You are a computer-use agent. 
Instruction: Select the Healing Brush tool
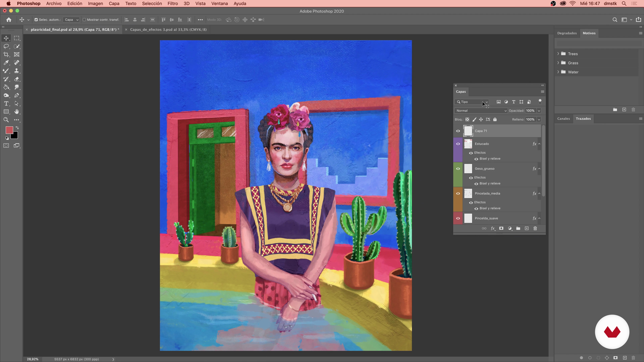tap(16, 63)
